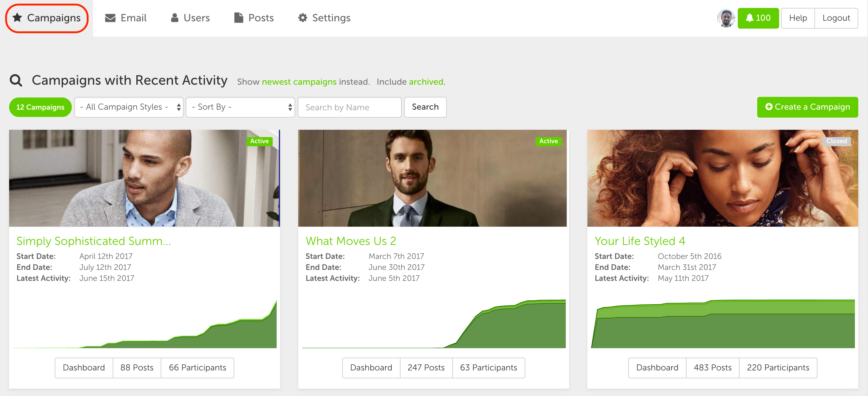Screen dimensions: 868x396
Task: Open the Campaigns tab
Action: click(x=47, y=18)
